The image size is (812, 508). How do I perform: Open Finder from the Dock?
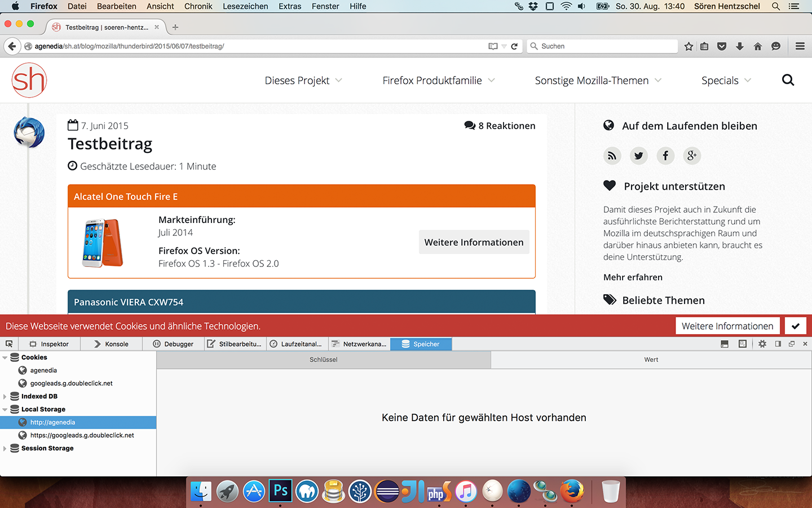201,491
